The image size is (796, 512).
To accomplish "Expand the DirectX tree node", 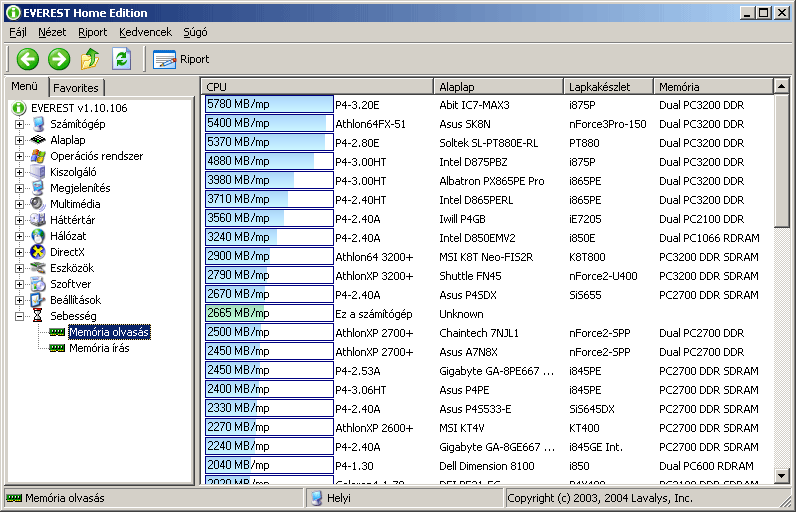I will pyautogui.click(x=19, y=252).
